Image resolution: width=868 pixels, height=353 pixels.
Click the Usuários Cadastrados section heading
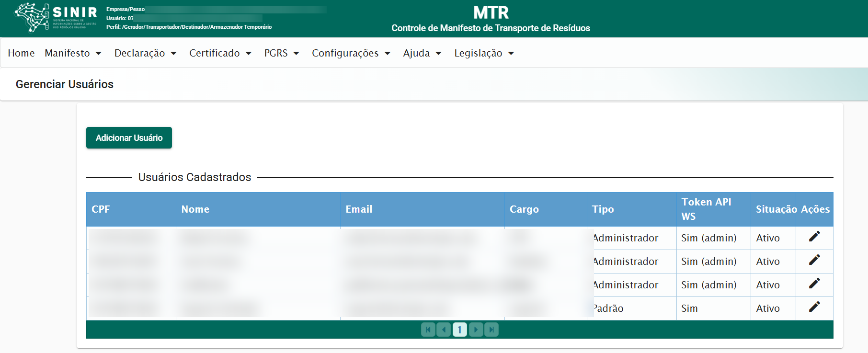[x=194, y=177]
